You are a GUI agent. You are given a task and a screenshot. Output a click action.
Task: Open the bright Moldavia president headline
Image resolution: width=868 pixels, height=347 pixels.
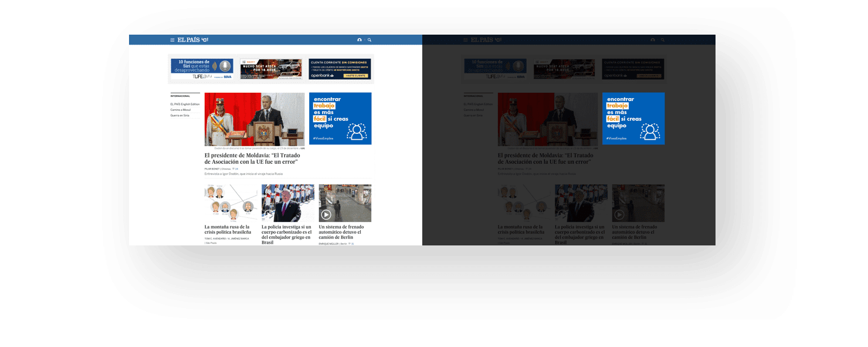click(252, 159)
